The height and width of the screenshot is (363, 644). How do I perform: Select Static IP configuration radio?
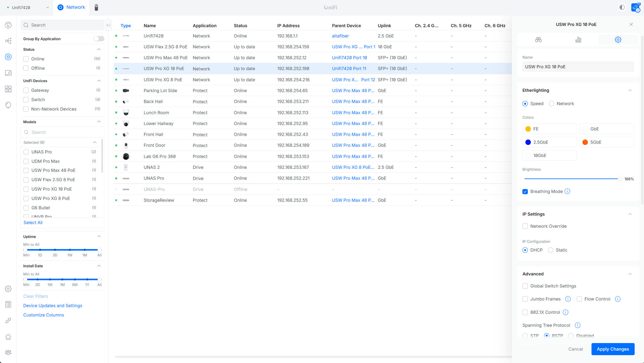point(550,250)
